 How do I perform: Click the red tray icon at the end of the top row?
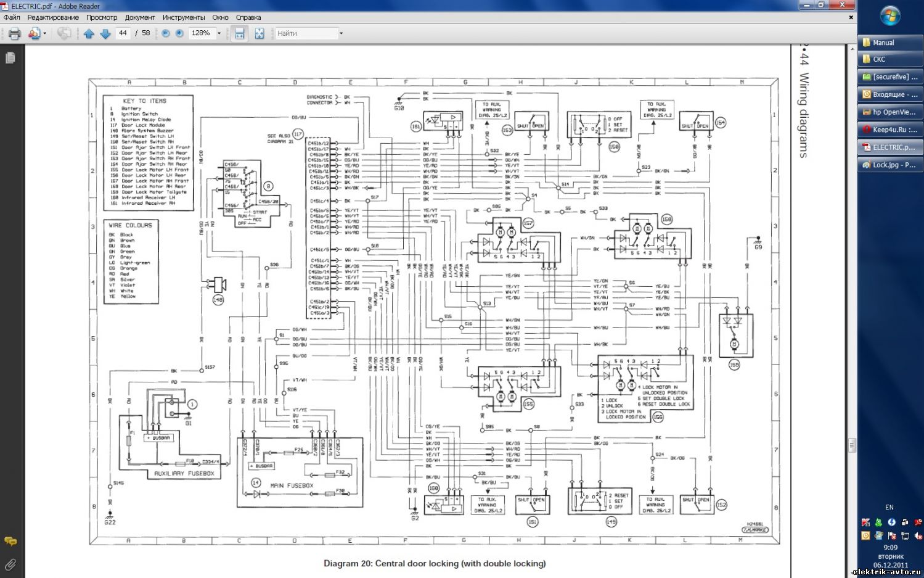point(918,522)
